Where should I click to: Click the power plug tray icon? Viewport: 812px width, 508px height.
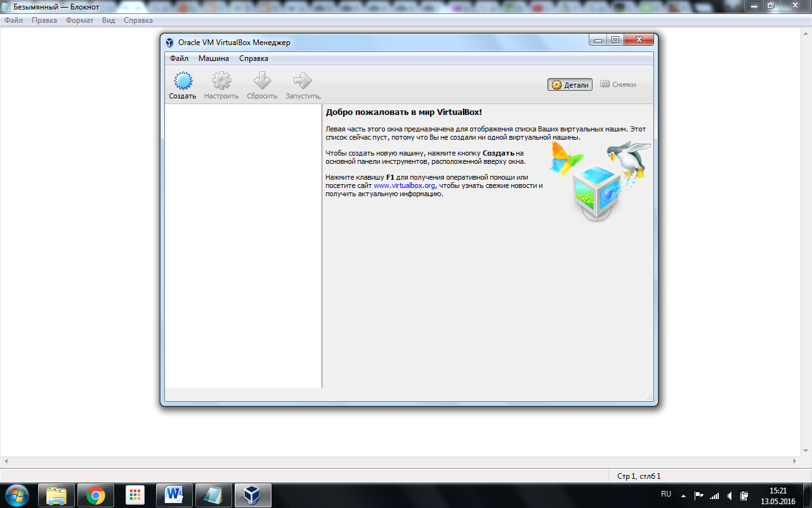(745, 495)
